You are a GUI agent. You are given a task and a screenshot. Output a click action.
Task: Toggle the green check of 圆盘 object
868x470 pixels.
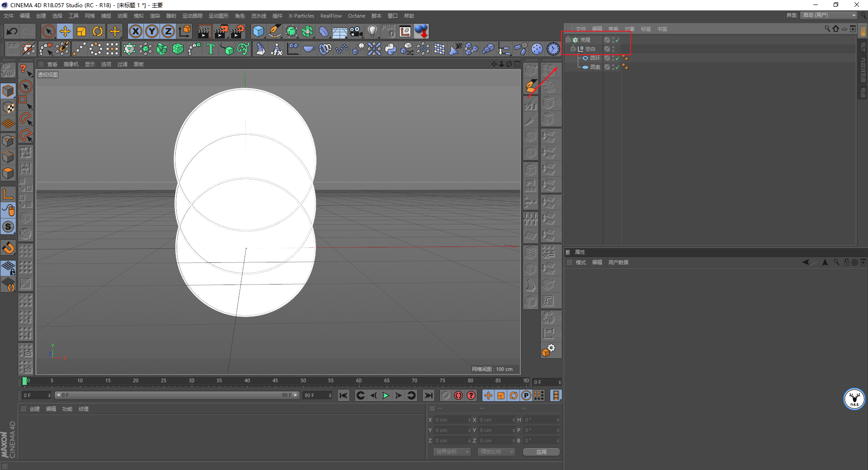point(618,67)
